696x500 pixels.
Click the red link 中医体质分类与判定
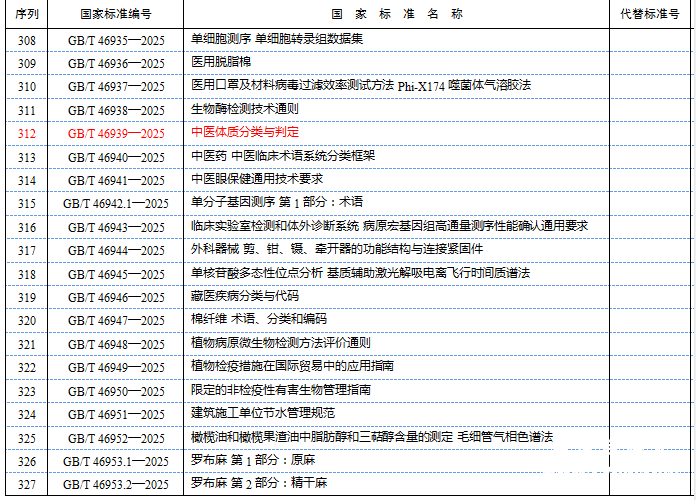click(x=245, y=132)
